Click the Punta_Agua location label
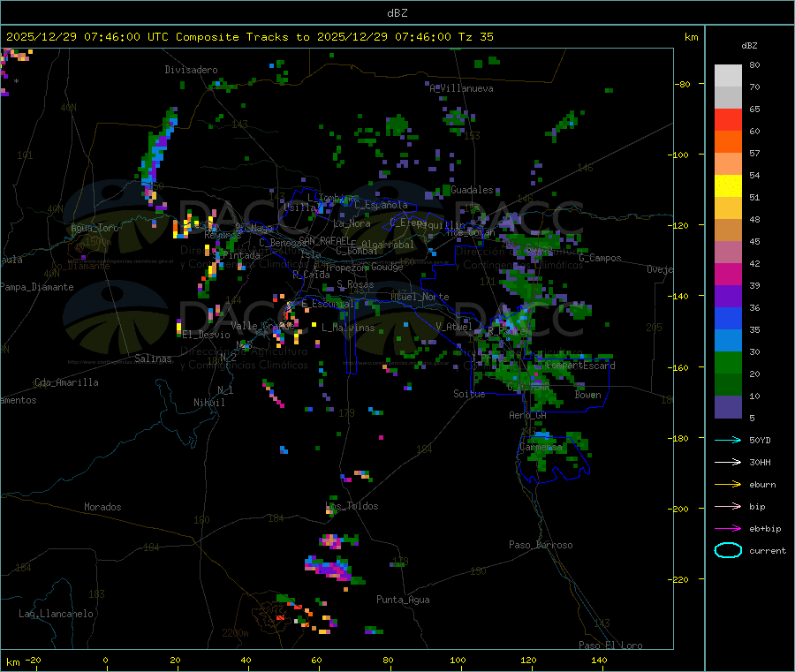Viewport: 795px width, 672px height. coord(403,600)
